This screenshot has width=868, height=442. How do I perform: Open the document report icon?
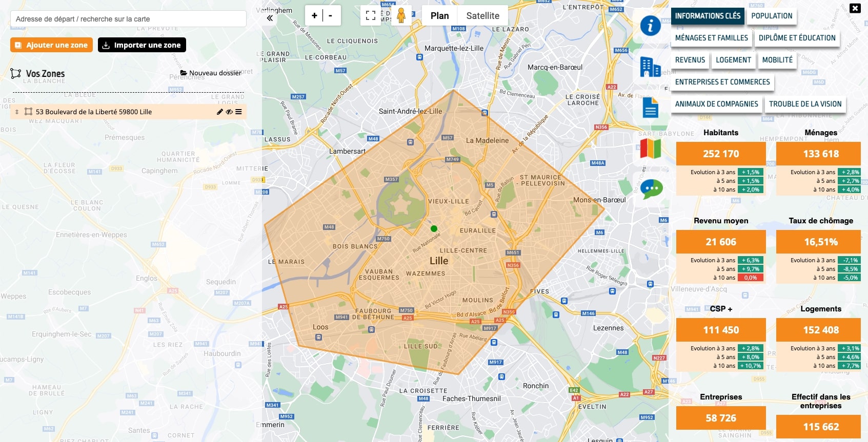tap(650, 108)
